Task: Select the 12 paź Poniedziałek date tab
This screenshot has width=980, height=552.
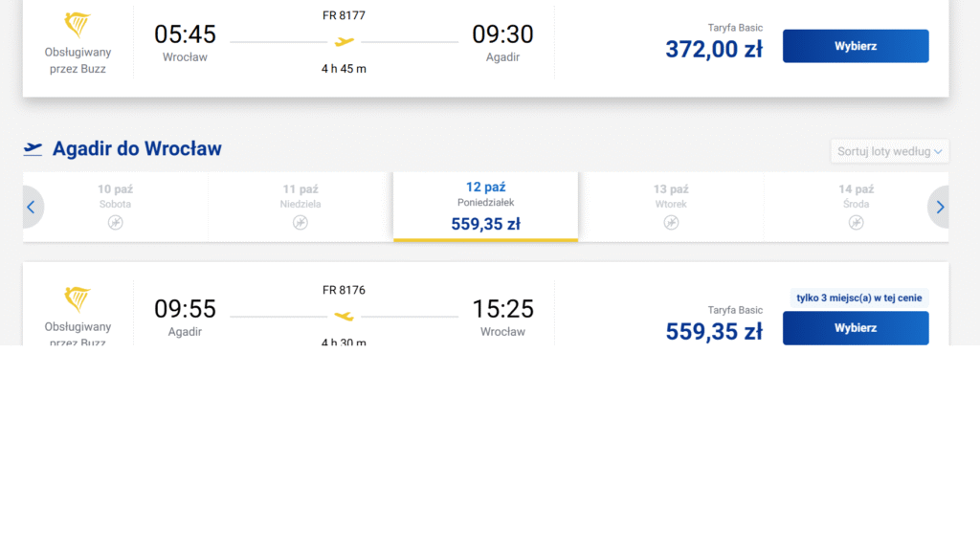Action: point(486,206)
